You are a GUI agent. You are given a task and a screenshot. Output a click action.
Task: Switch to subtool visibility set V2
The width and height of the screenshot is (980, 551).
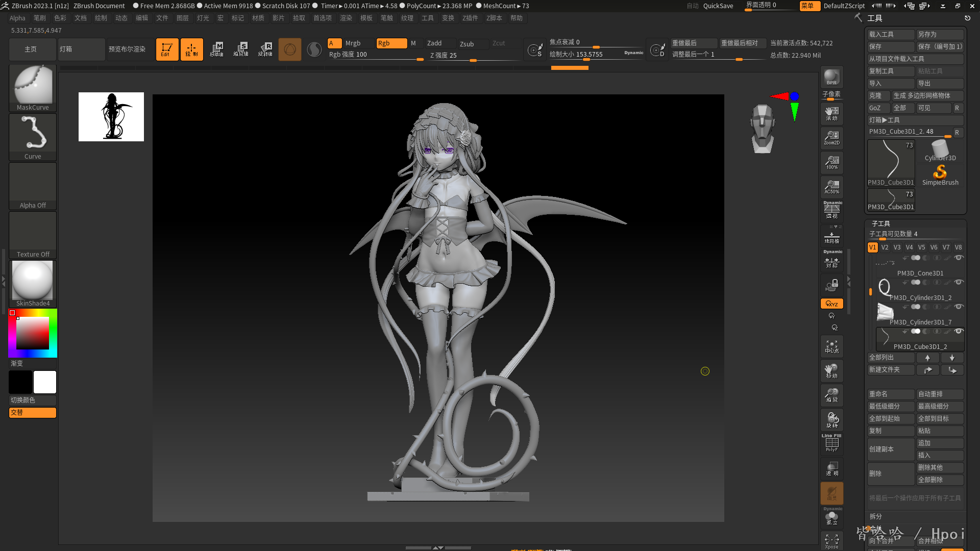[x=885, y=247]
